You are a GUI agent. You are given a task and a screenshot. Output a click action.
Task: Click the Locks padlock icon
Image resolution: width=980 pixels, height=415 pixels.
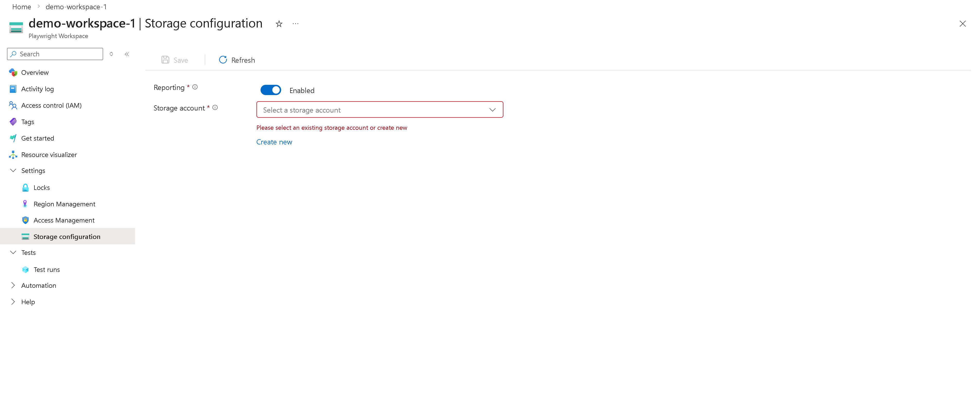[x=25, y=187]
